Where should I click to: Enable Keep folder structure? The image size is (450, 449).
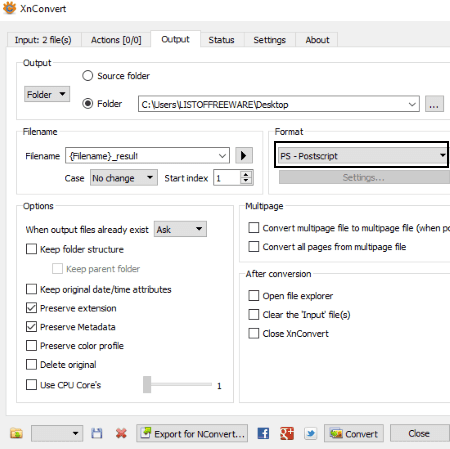31,249
